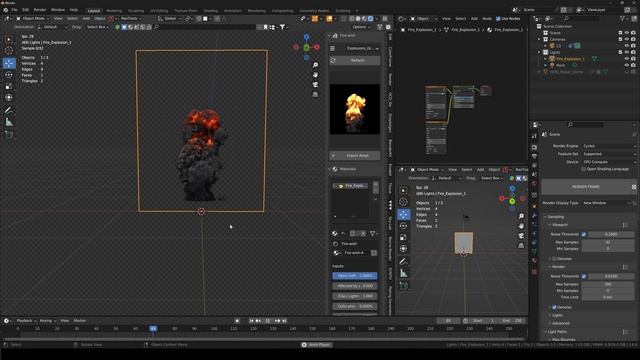Viewport: 640px width, 360px height.
Task: Select the Move tool in lower-right viewport
Action: pos(403,214)
